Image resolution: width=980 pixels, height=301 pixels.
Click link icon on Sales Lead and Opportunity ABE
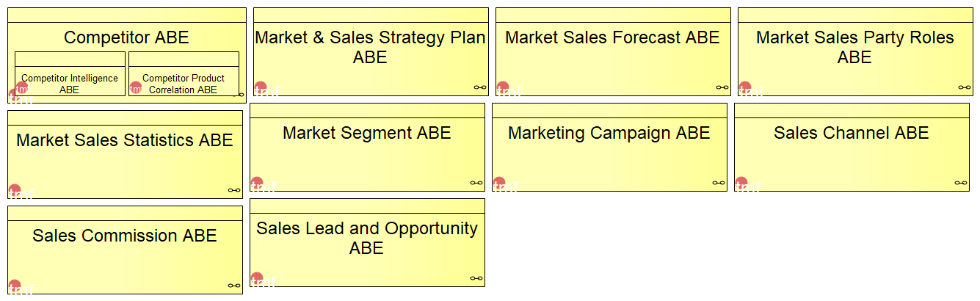pos(476,278)
